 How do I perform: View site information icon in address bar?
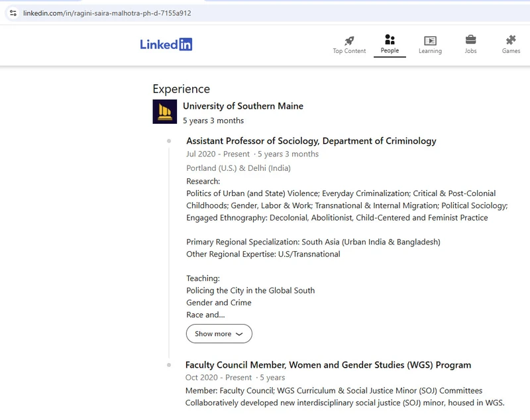[13, 13]
